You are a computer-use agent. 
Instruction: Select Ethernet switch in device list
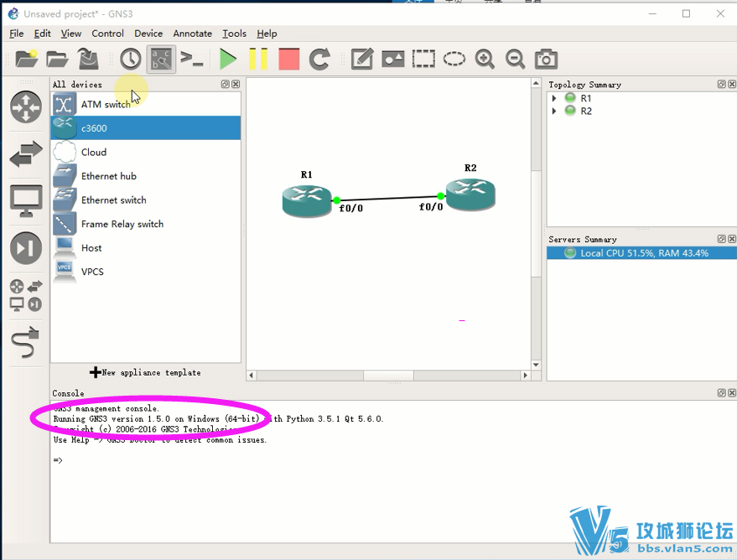(x=146, y=200)
